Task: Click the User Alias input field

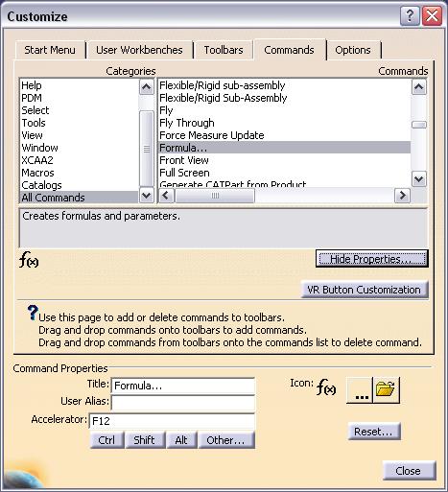Action: [x=183, y=402]
